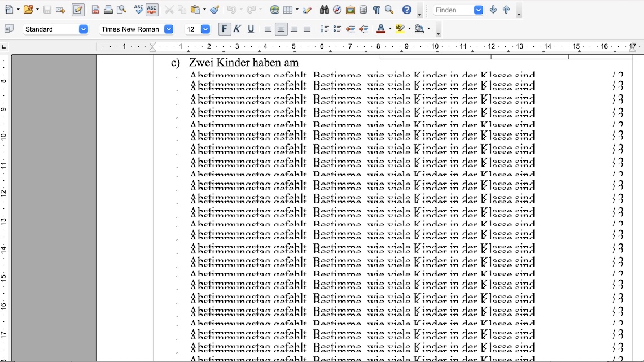The image size is (644, 362).
Task: Open the paragraph style dropdown showing Standard
Action: pos(83,29)
